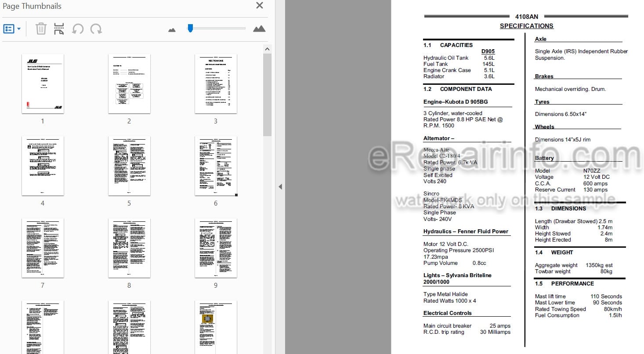This screenshot has height=354, width=644.
Task: Rotate pages clockwise
Action: click(x=96, y=29)
